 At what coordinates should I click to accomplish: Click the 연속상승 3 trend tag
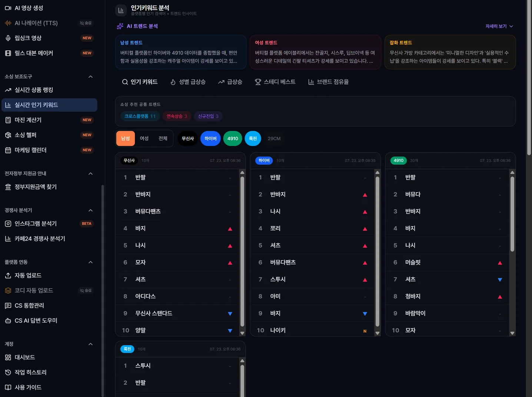pyautogui.click(x=177, y=116)
